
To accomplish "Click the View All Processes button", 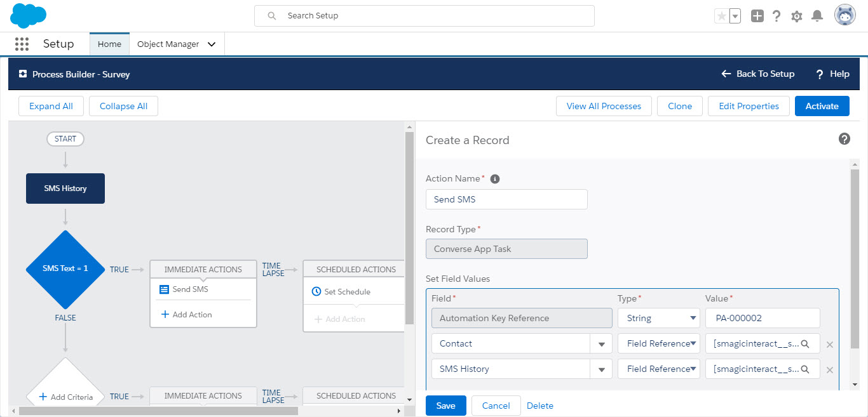I will click(x=604, y=106).
